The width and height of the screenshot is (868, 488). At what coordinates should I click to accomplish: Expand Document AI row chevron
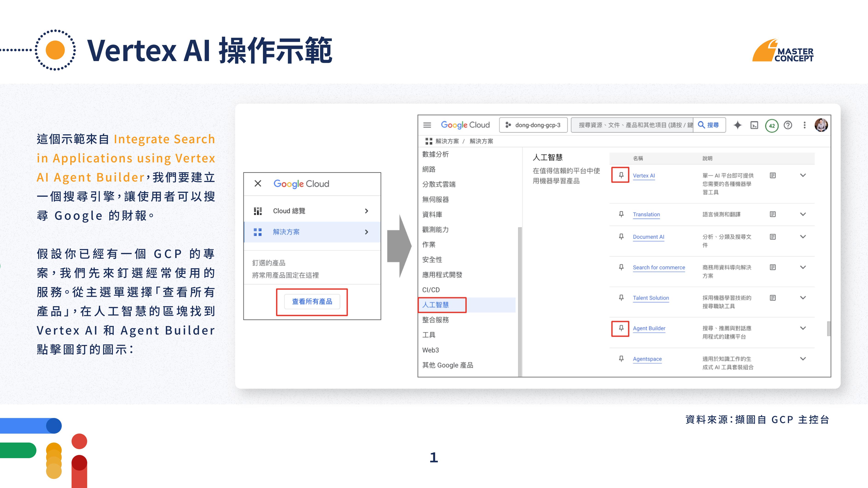click(803, 237)
